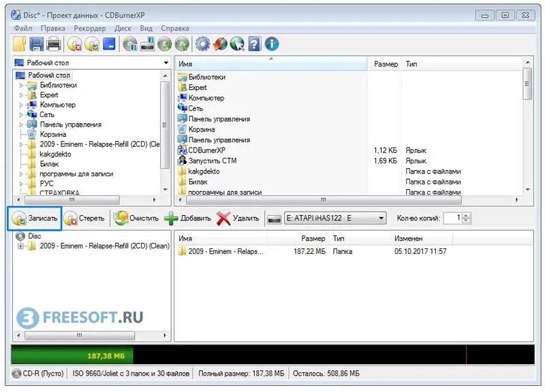This screenshot has width=545, height=392.
Task: Click the globe with orange arrow icon
Action: 220,44
